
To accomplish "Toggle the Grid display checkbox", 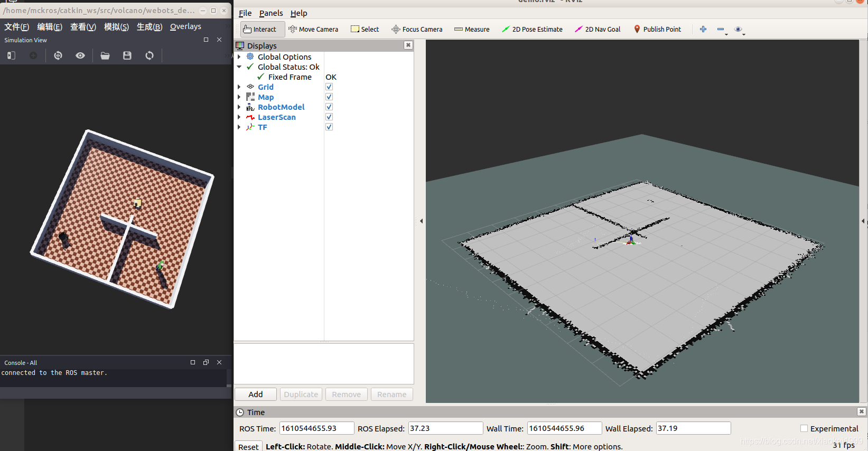I will point(329,87).
